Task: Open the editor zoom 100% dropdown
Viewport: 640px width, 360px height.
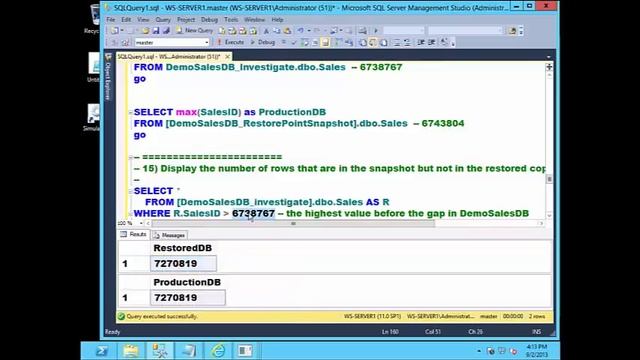Action: point(141,223)
